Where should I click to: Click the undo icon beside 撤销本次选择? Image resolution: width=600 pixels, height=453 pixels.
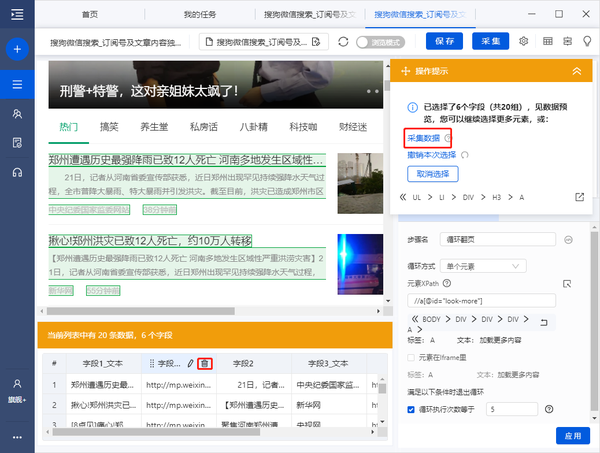tap(465, 155)
